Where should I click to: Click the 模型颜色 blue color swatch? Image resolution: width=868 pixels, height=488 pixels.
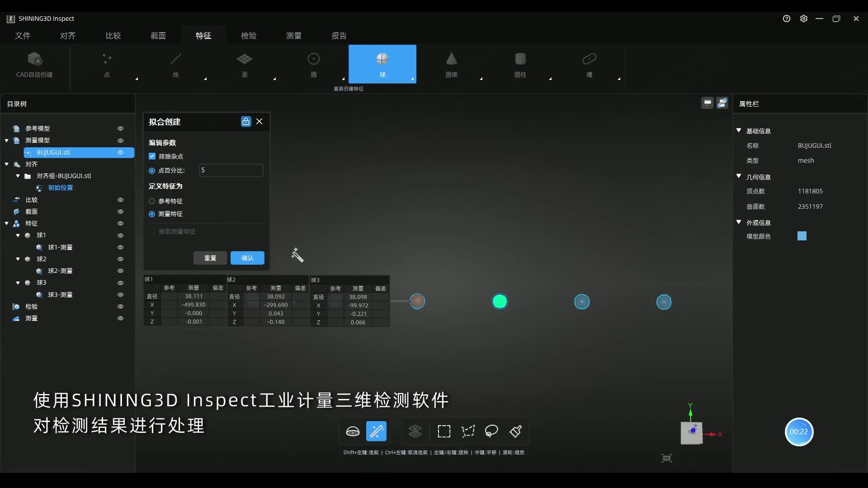[x=802, y=236]
